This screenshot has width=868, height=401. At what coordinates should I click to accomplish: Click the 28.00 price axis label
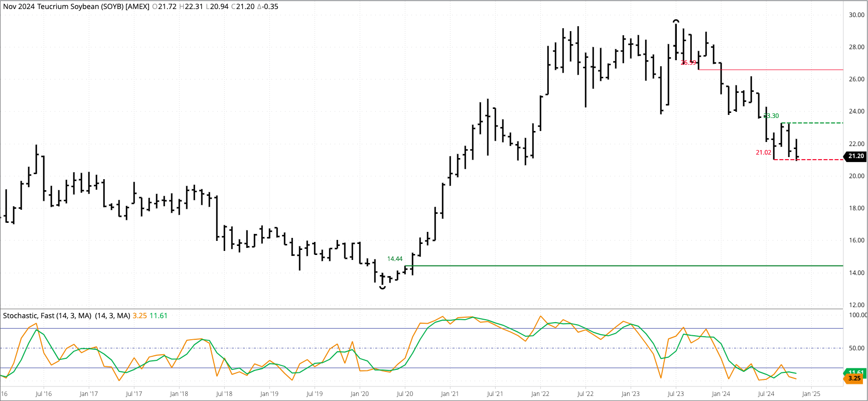point(856,47)
